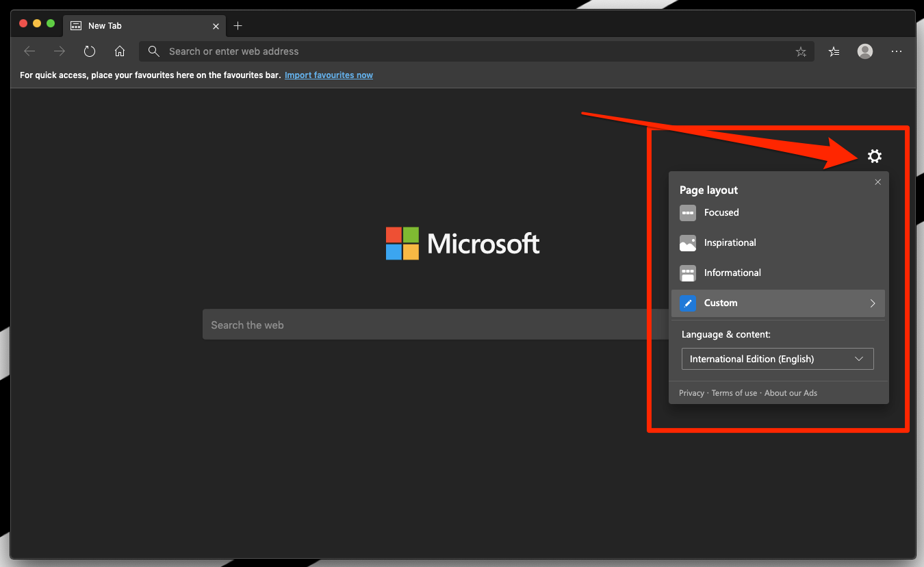
Task: Add page to favourites star icon
Action: click(801, 51)
